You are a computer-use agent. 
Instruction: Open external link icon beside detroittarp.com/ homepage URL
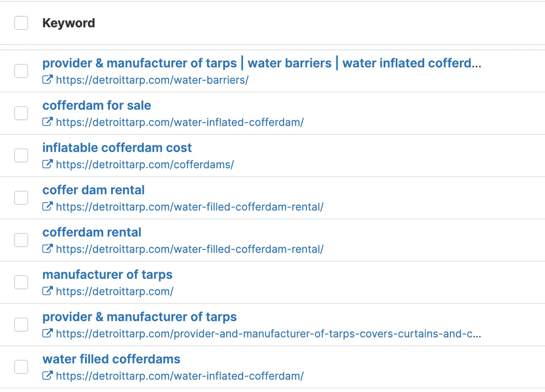47,291
